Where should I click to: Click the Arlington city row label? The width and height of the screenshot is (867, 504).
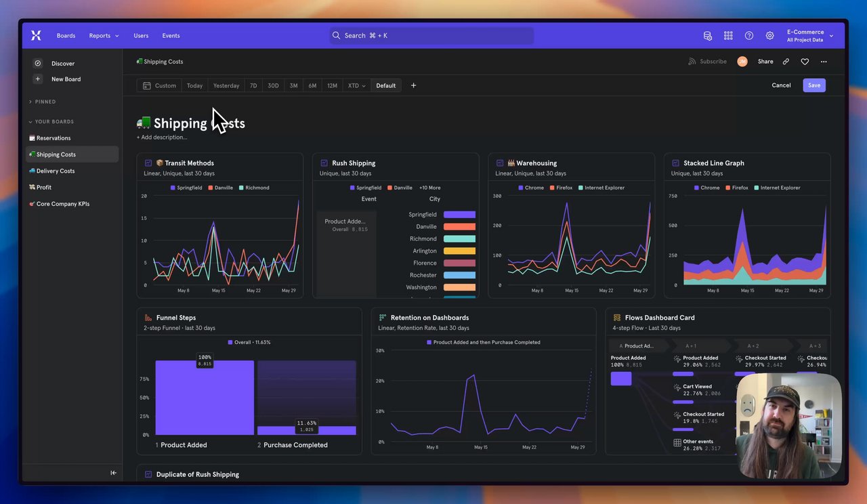[425, 251]
